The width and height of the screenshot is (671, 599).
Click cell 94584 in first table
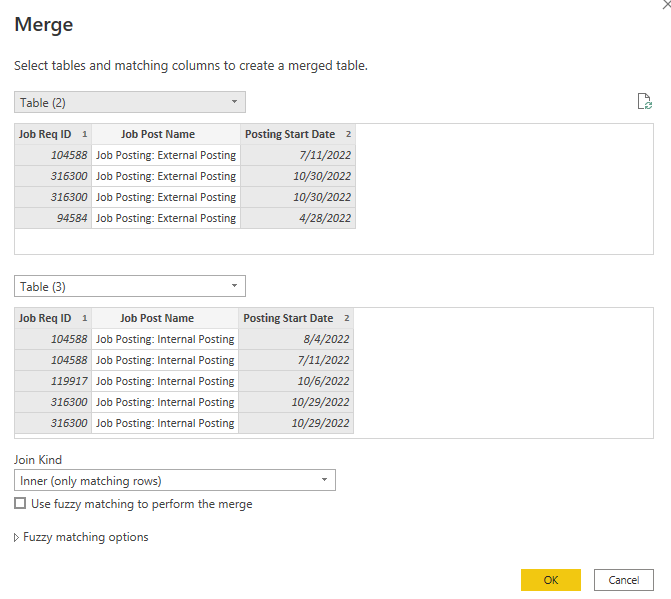[53, 218]
